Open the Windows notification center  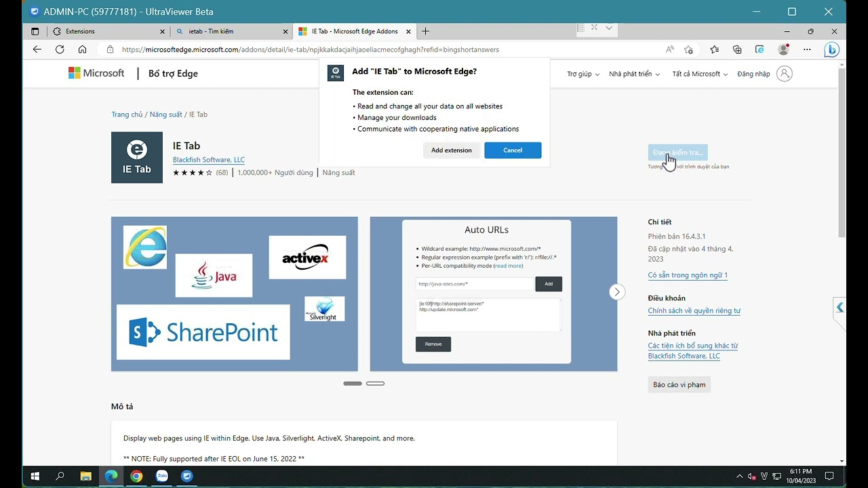pyautogui.click(x=829, y=476)
